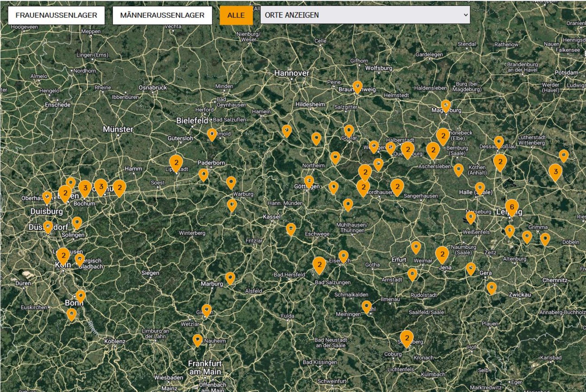Click the cluster marker 2 at Köln
Screen dimensions: 586x392
[x=63, y=256]
